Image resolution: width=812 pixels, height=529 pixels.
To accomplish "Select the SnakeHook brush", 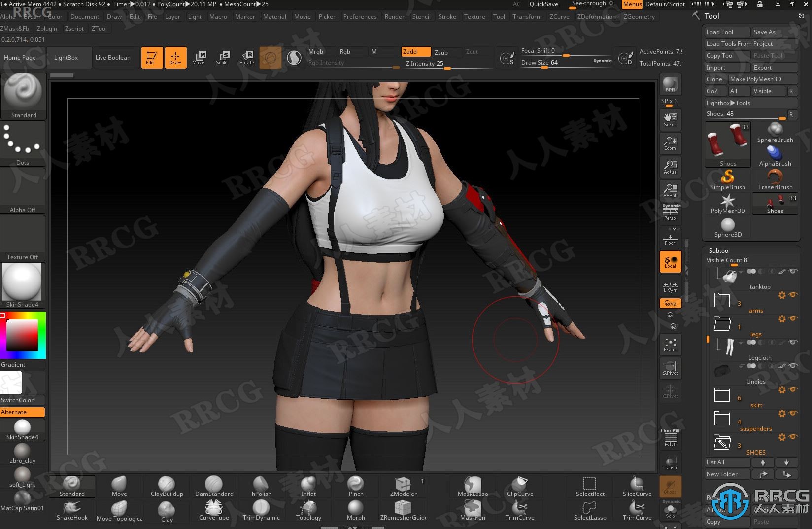I will (72, 510).
